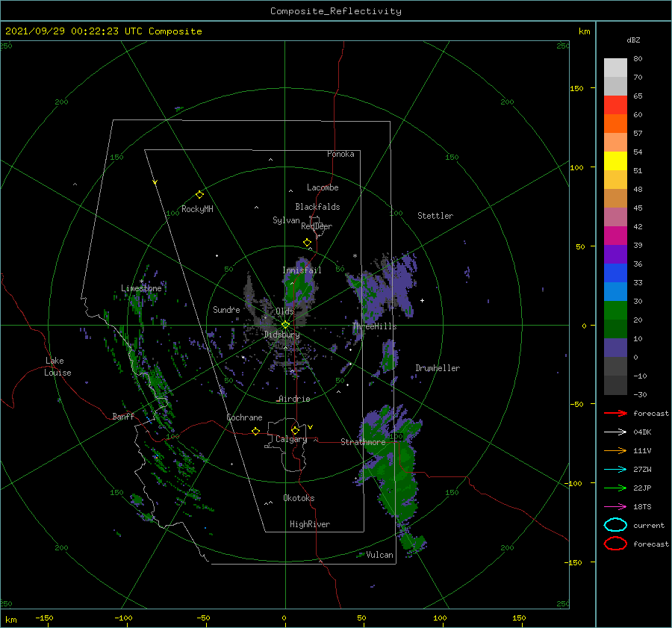The width and height of the screenshot is (672, 628).
Task: Click the yellow v marker right of Calgary
Action: pyautogui.click(x=311, y=427)
